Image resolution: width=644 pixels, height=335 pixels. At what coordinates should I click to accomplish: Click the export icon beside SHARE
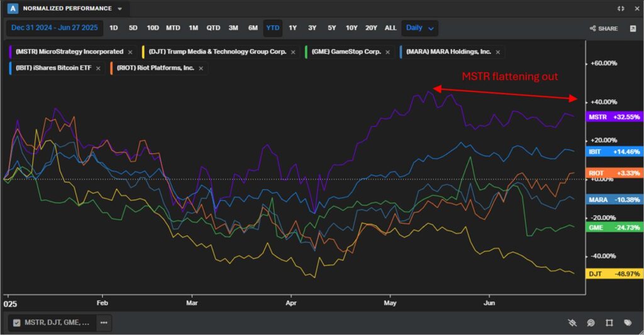coord(633,28)
